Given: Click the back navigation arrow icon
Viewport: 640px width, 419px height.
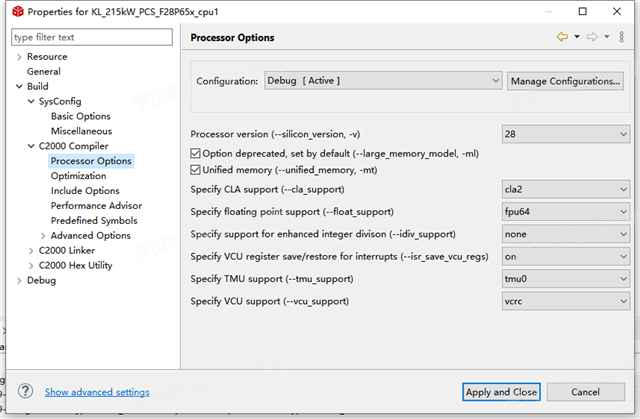Looking at the screenshot, I should (562, 37).
